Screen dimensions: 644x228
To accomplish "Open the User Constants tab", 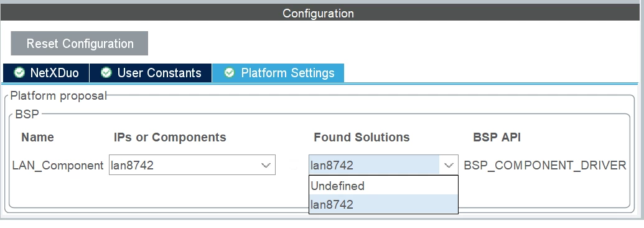I will pyautogui.click(x=151, y=73).
